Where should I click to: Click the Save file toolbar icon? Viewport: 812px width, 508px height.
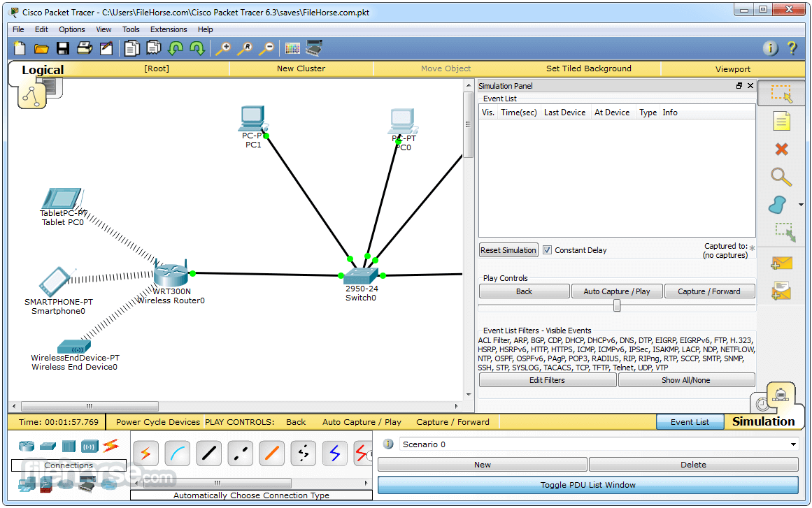(x=63, y=48)
